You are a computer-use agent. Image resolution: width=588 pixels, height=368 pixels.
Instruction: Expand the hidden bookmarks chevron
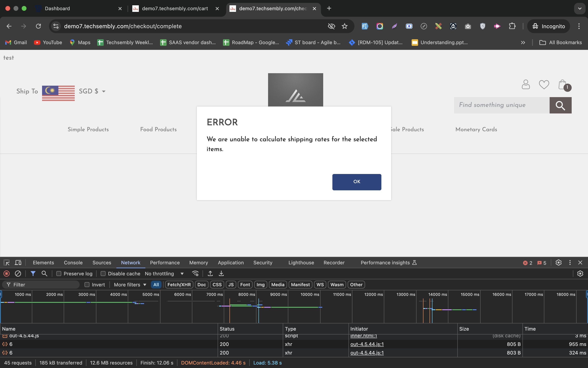[523, 43]
